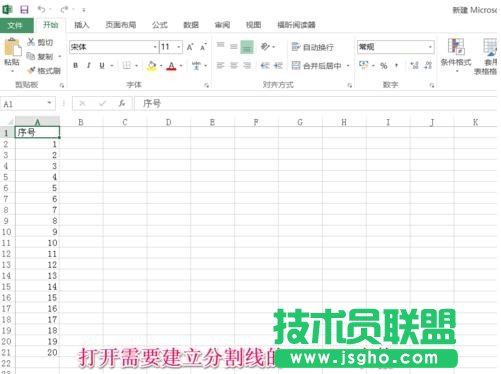Open the 对齐方式 alignment dialog launcher
Viewport: 501px width, 374px height.
[x=350, y=86]
